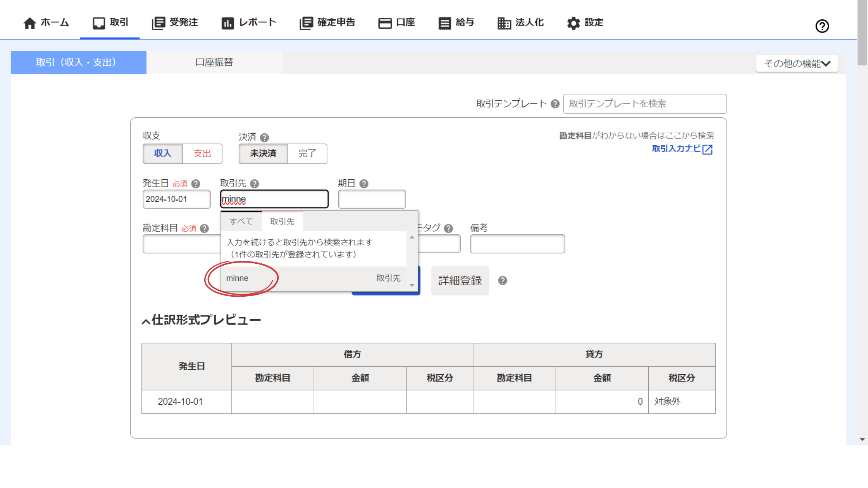This screenshot has width=868, height=488.
Task: Click help icon next to 取引テンプレート
Action: point(555,104)
